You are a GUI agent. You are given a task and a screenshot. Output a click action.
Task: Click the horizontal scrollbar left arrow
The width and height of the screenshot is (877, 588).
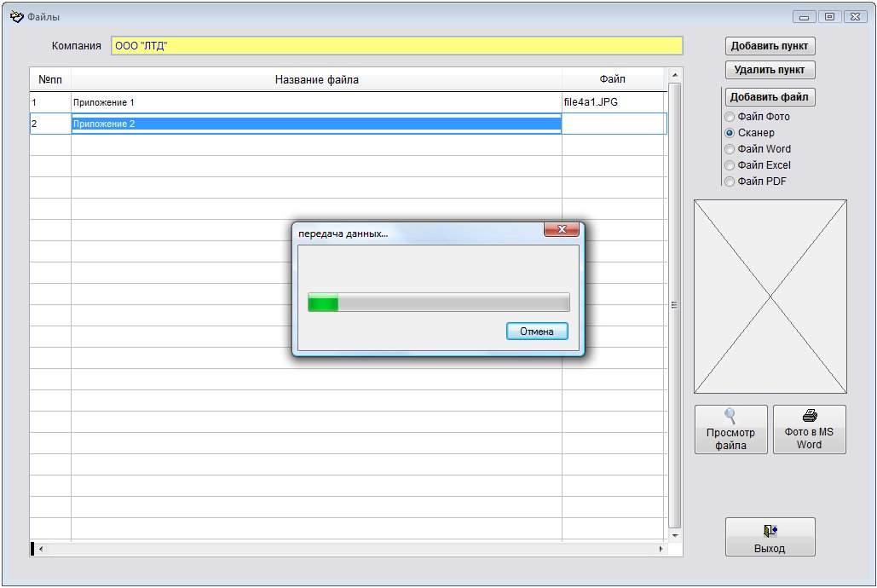pos(41,549)
